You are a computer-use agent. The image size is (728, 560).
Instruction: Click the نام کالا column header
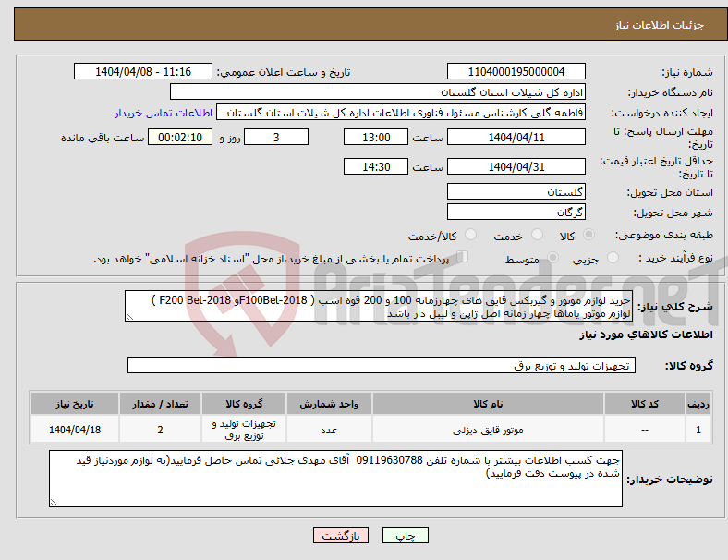pos(488,404)
